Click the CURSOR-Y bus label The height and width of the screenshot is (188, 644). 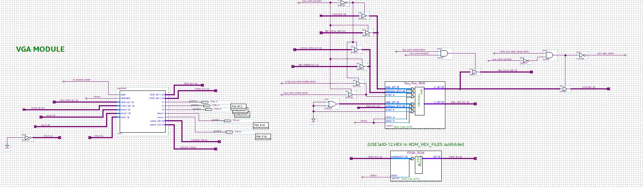pyautogui.click(x=189, y=147)
